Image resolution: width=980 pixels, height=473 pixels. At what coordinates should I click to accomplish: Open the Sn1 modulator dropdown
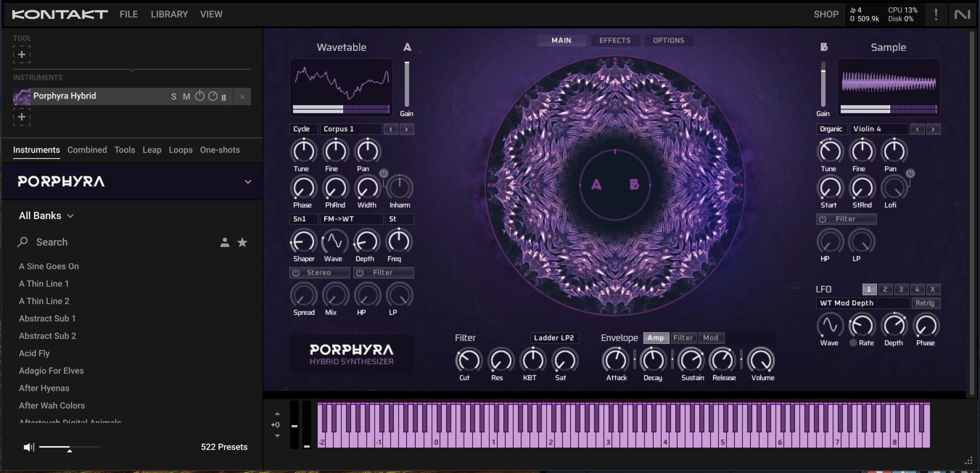304,219
